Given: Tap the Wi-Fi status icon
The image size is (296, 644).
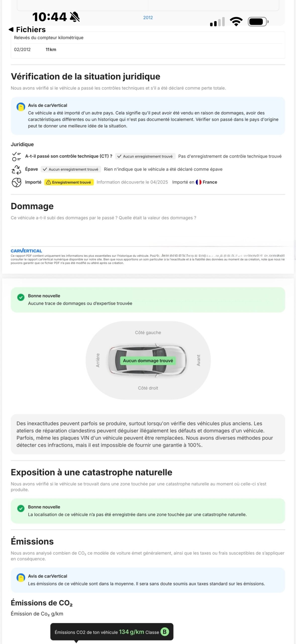Looking at the screenshot, I should point(236,22).
